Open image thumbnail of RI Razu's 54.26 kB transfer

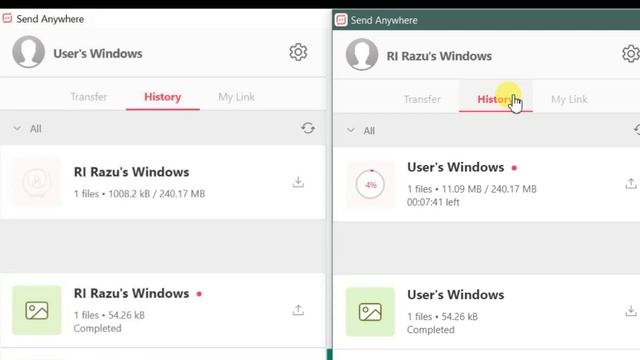tap(37, 310)
